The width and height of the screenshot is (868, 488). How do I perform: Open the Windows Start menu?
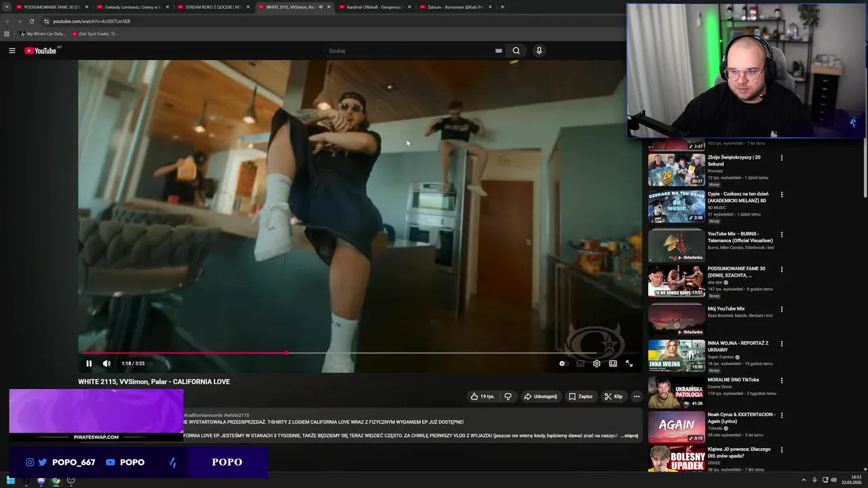(11, 481)
